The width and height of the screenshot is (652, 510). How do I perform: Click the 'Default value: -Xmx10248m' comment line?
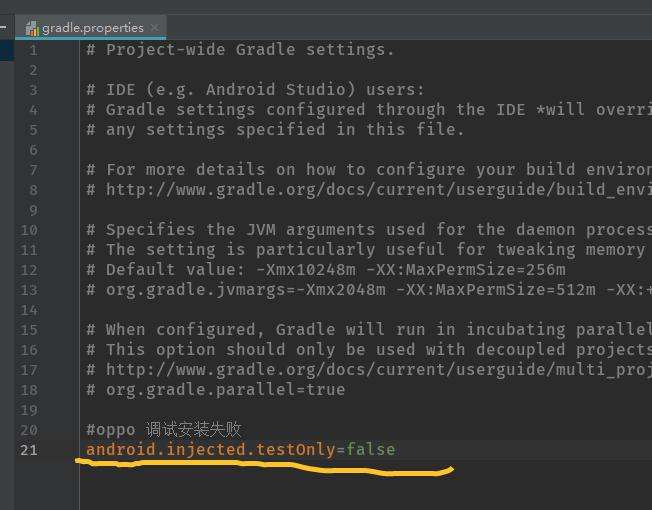(x=326, y=270)
